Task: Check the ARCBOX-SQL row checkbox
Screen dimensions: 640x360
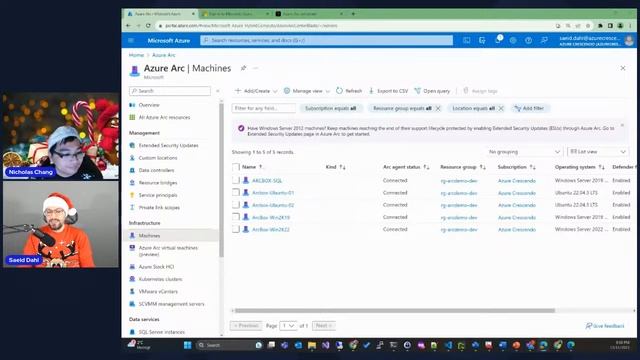Action: pos(236,180)
